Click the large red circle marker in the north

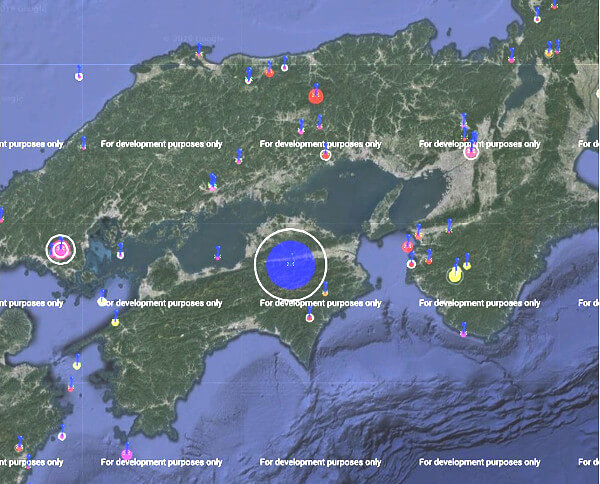pos(316,96)
